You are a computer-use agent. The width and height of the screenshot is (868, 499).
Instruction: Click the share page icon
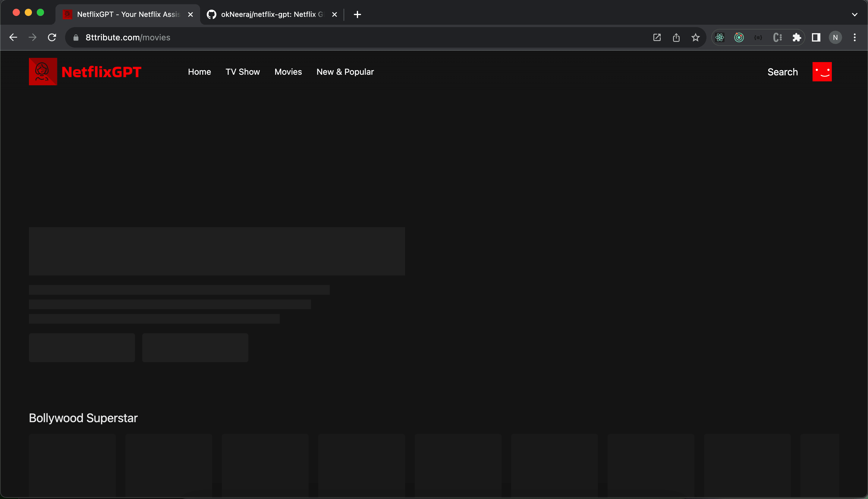[676, 37]
